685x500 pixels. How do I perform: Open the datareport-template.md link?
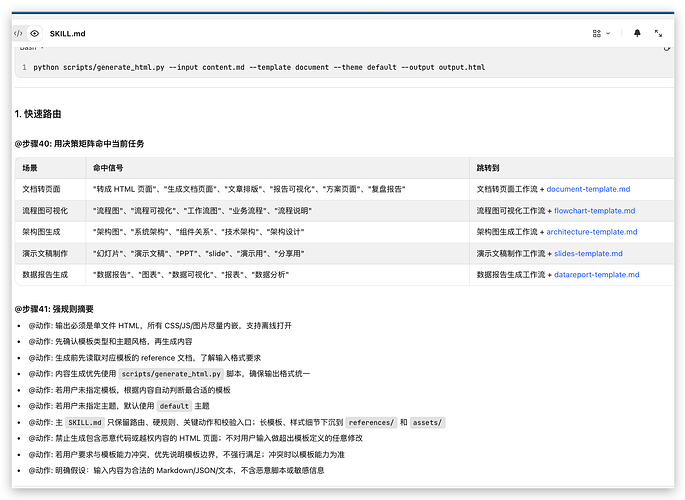[596, 275]
